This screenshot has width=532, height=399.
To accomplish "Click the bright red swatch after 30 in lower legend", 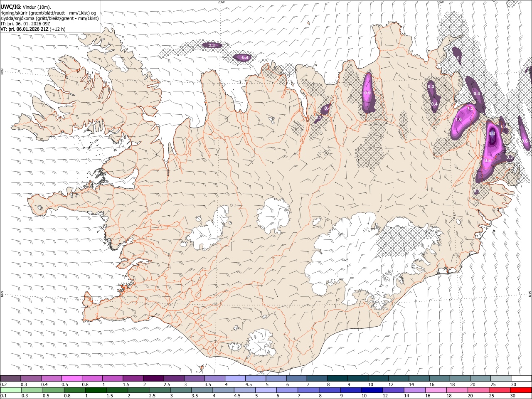I will pos(520,390).
